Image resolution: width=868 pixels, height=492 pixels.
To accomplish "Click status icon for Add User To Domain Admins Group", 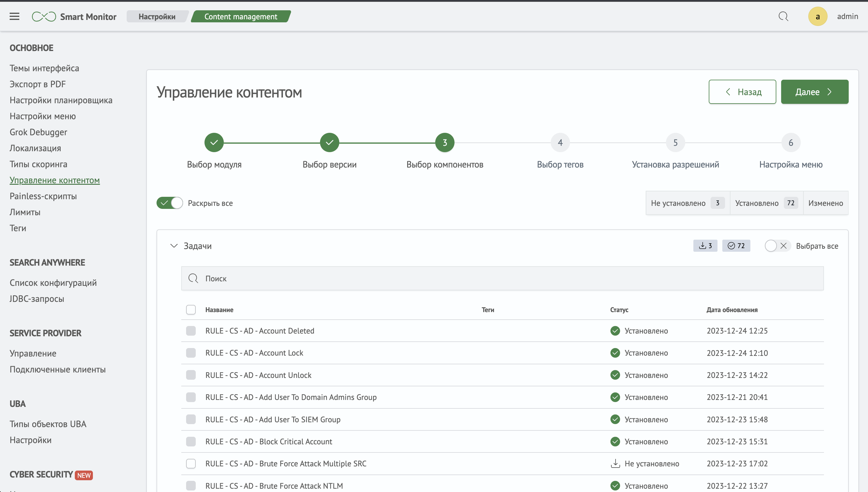I will click(615, 397).
